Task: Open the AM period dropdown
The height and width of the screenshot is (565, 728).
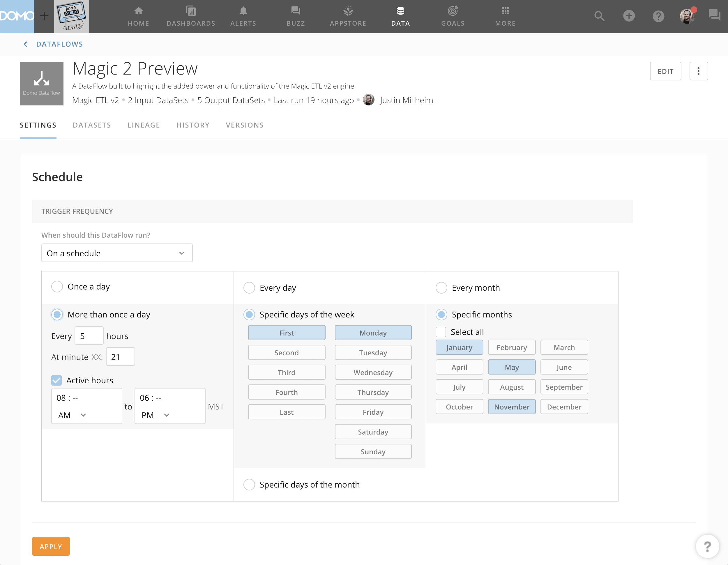Action: (72, 415)
